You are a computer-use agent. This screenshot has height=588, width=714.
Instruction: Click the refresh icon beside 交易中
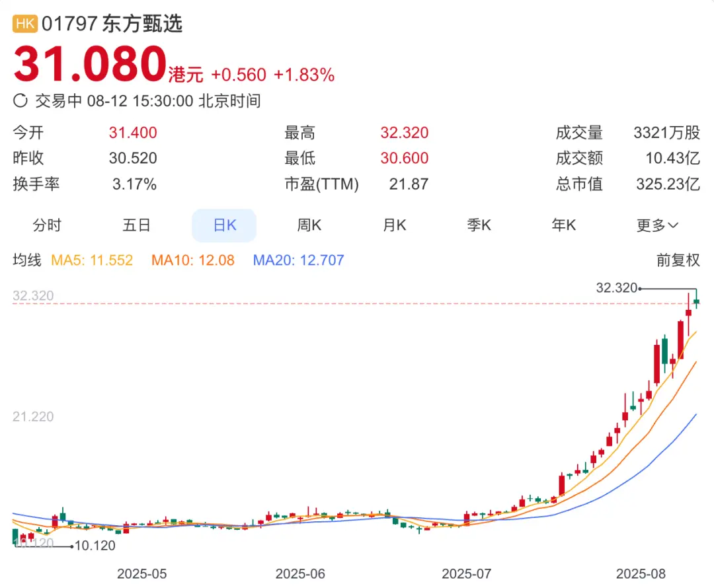[x=20, y=101]
